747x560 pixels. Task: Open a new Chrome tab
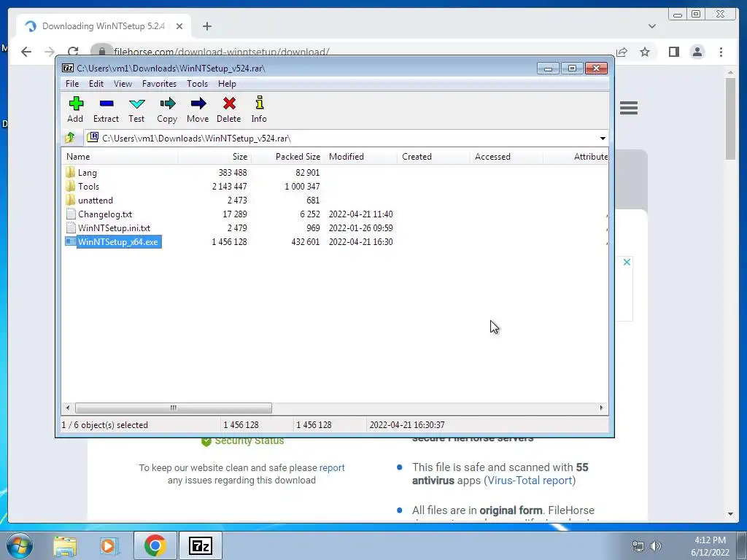[206, 26]
